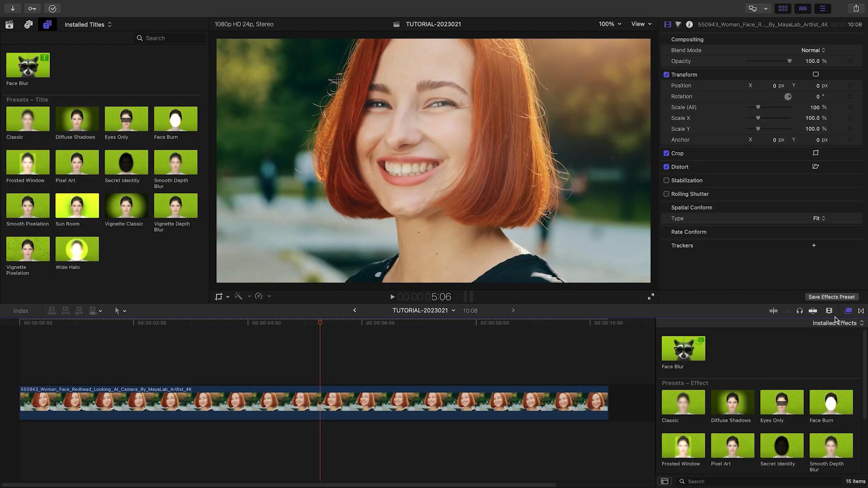
Task: Uncheck the Transform checkbox
Action: pyautogui.click(x=666, y=75)
